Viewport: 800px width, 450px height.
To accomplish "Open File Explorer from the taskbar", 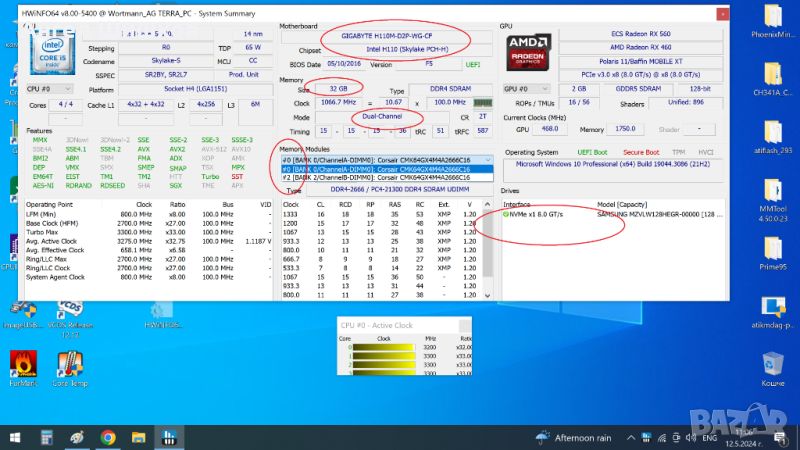I will 139,436.
